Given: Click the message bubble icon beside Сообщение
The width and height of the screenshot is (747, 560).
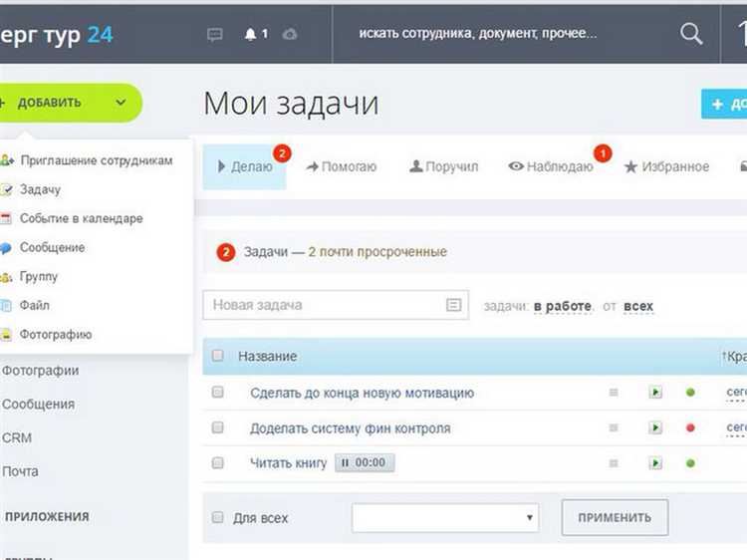Looking at the screenshot, I should [x=6, y=248].
